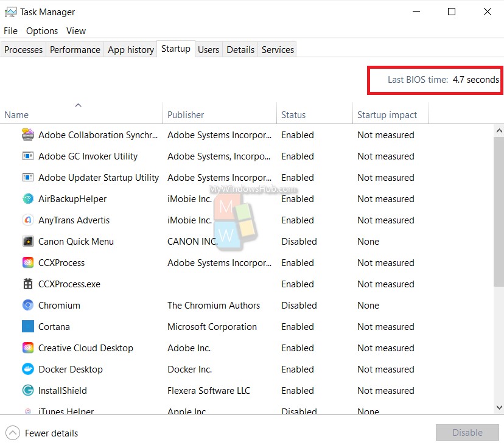Click Disabled status of Canon Quick Menu

tap(299, 242)
